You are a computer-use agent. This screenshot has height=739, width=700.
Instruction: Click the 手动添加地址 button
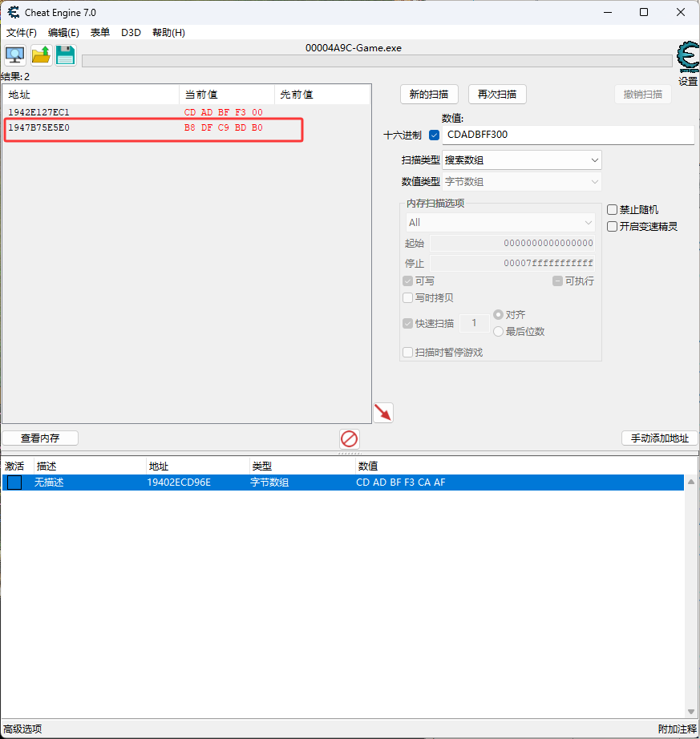tap(659, 438)
